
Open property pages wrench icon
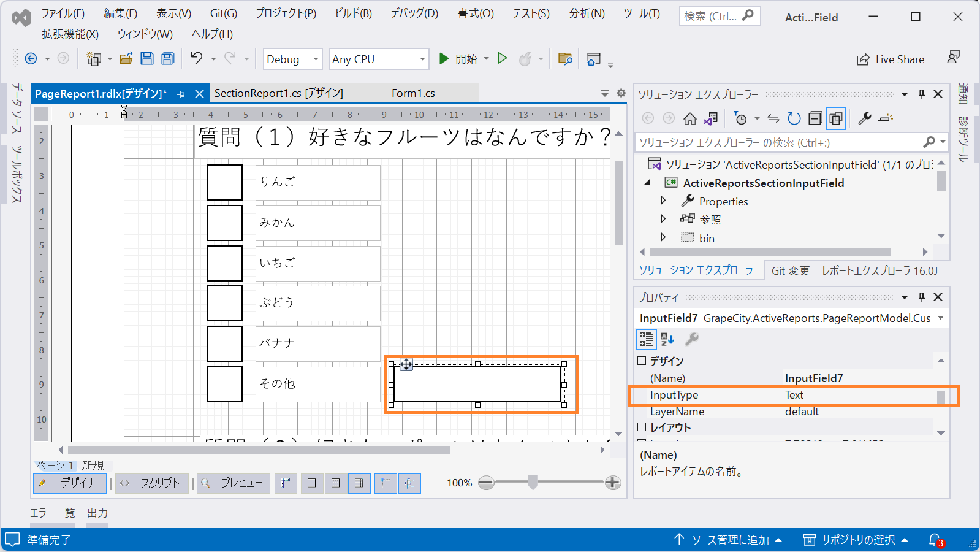[692, 339]
